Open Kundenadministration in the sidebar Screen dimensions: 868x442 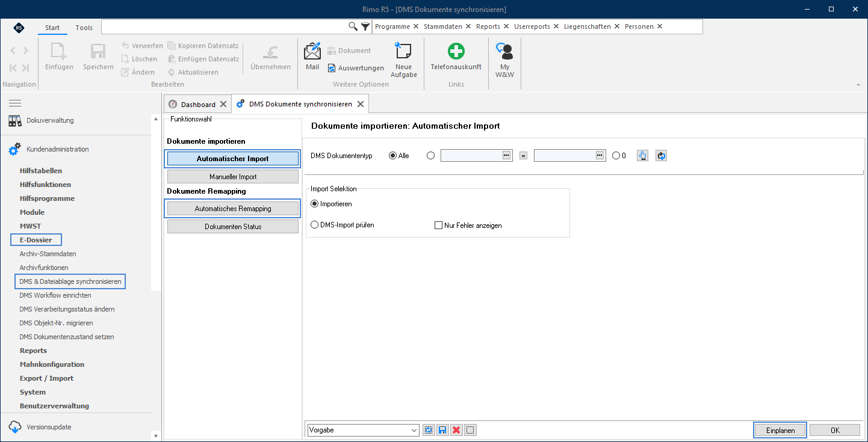(48, 149)
